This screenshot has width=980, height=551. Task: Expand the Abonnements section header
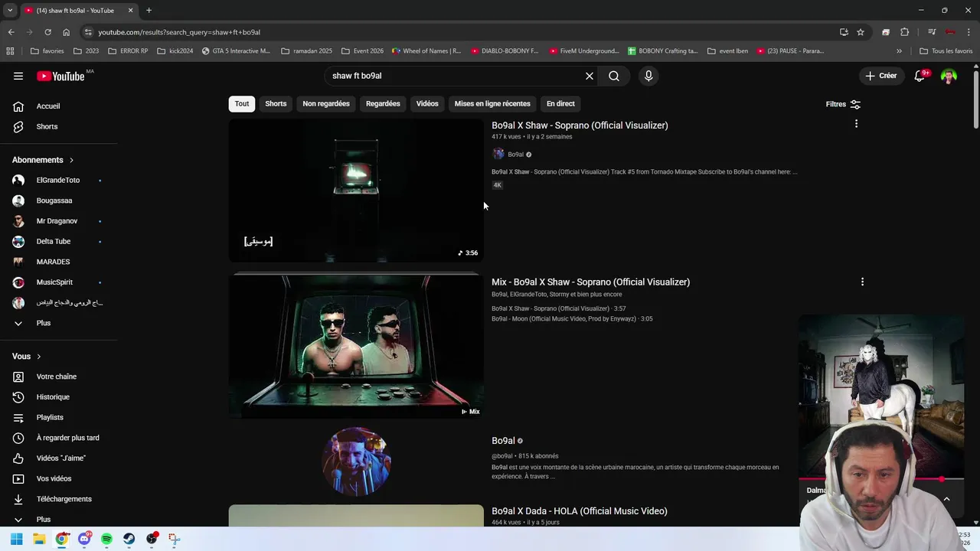click(x=43, y=160)
